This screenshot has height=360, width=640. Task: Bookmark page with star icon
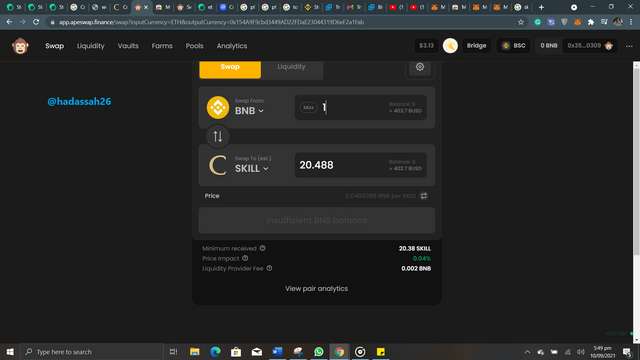pos(521,22)
